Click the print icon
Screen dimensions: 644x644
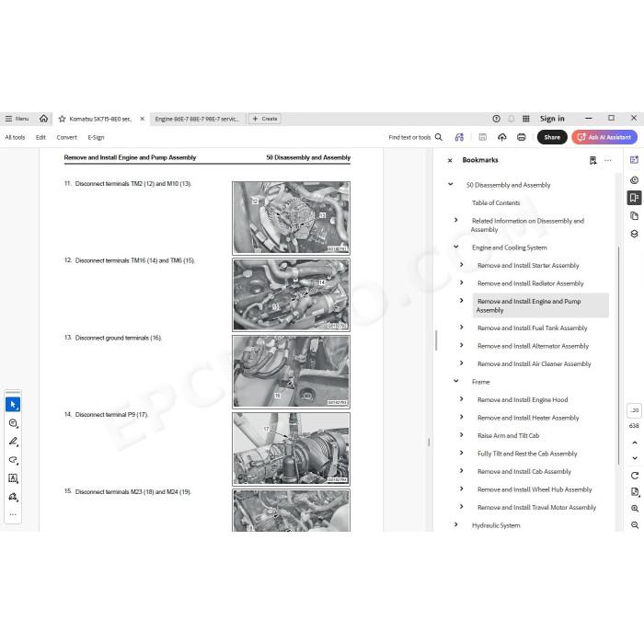[x=522, y=137]
